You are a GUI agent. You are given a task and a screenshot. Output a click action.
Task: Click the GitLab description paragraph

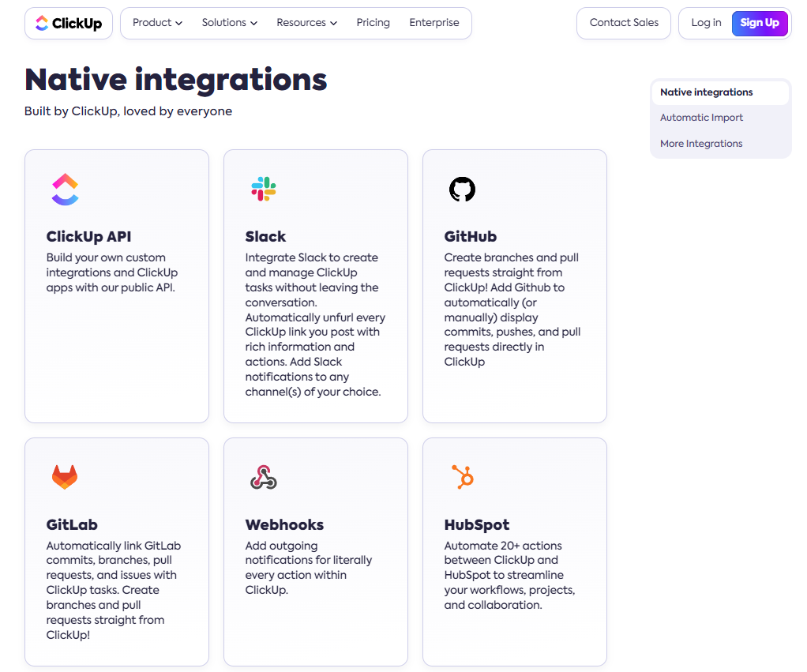coord(114,590)
